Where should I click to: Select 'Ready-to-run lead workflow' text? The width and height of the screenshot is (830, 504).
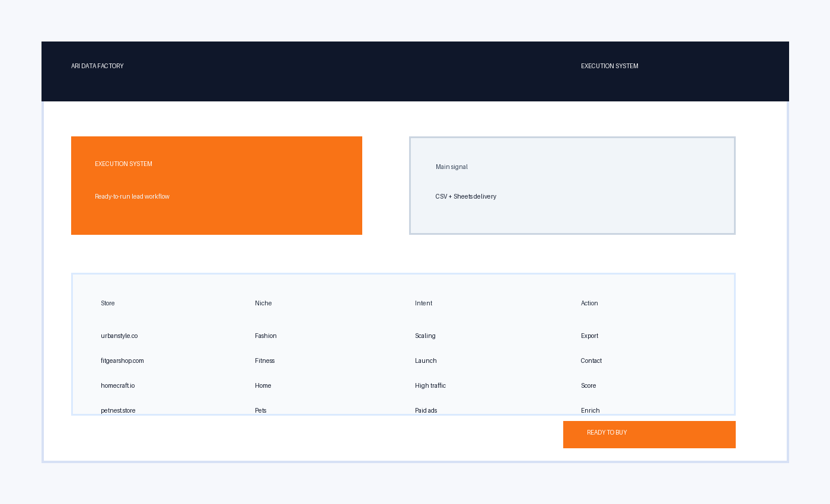[x=132, y=196]
